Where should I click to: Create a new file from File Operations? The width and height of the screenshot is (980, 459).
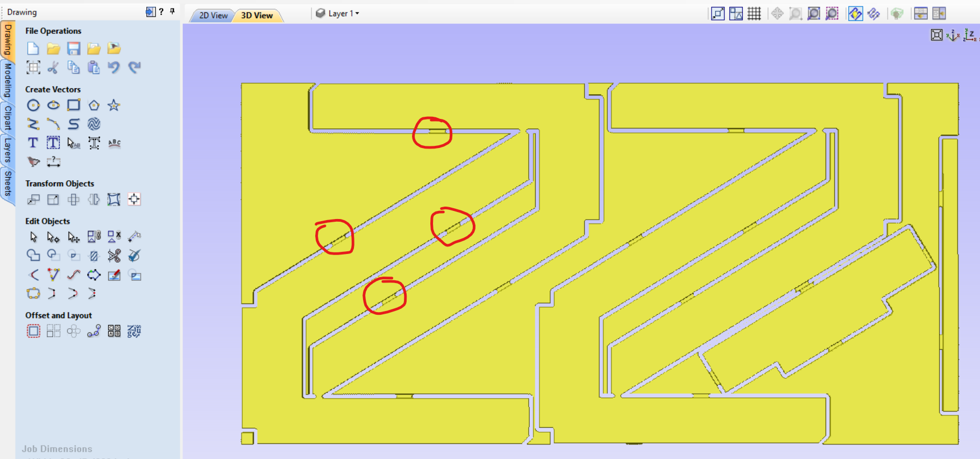coord(33,48)
